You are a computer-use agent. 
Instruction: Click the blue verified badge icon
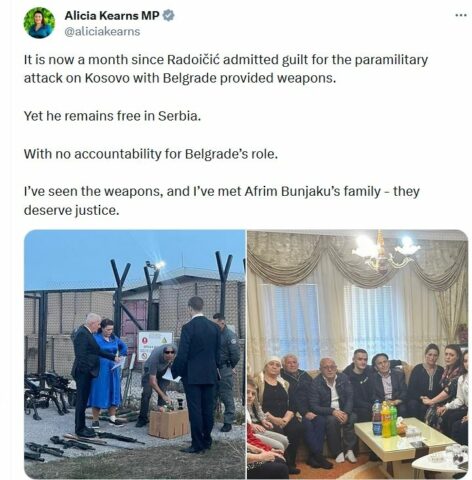point(169,15)
